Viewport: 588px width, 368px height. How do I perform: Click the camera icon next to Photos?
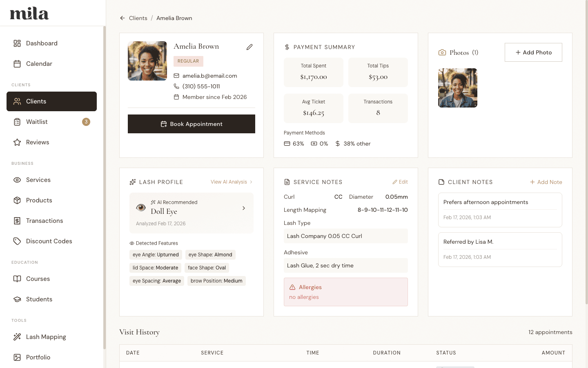click(x=442, y=52)
